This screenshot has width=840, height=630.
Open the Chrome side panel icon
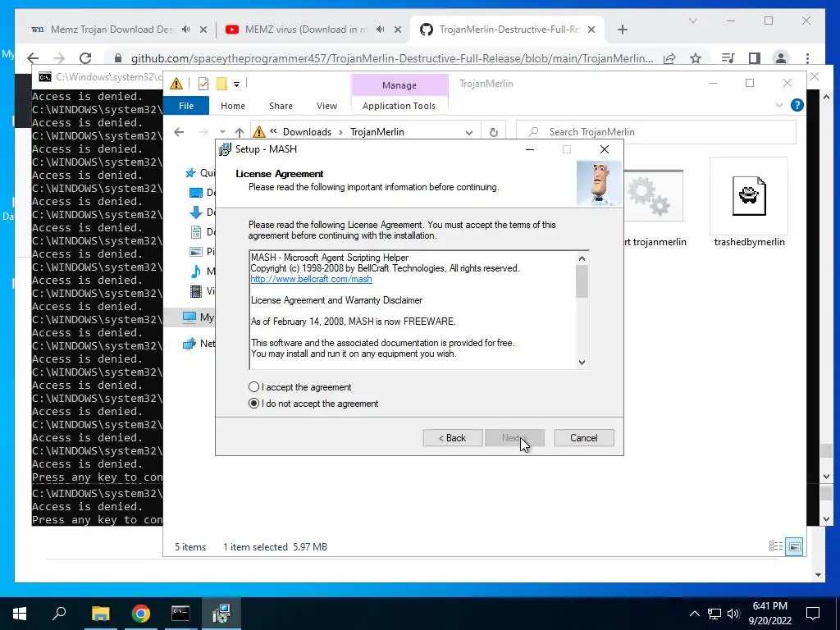tap(755, 58)
